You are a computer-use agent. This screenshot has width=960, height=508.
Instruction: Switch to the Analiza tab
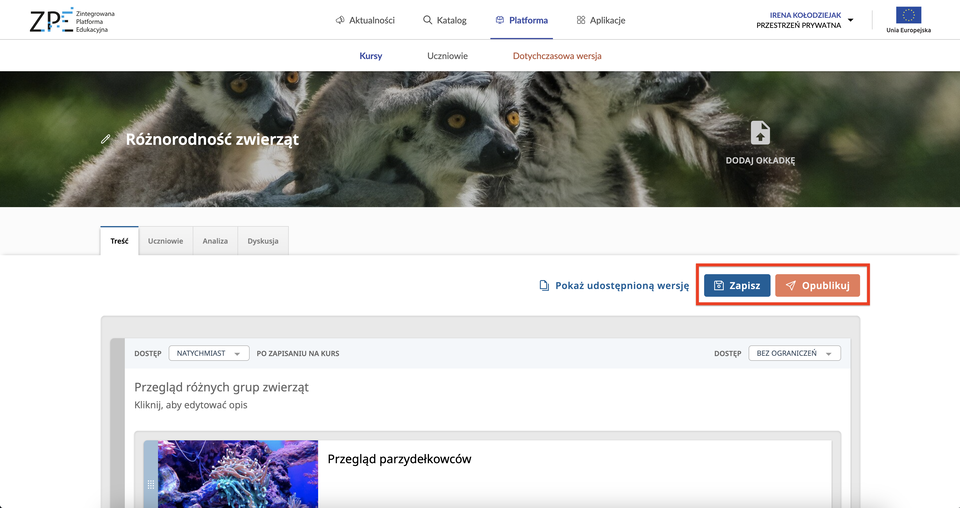(x=215, y=241)
